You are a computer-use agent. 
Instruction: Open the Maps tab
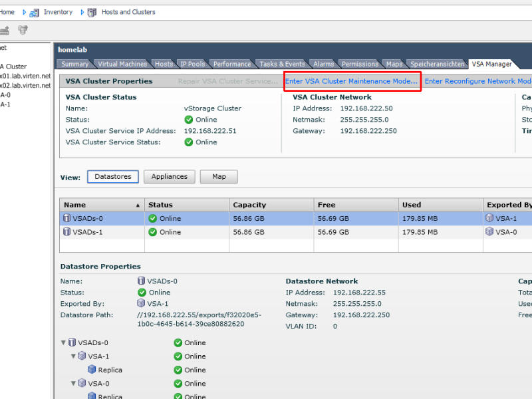coord(394,64)
